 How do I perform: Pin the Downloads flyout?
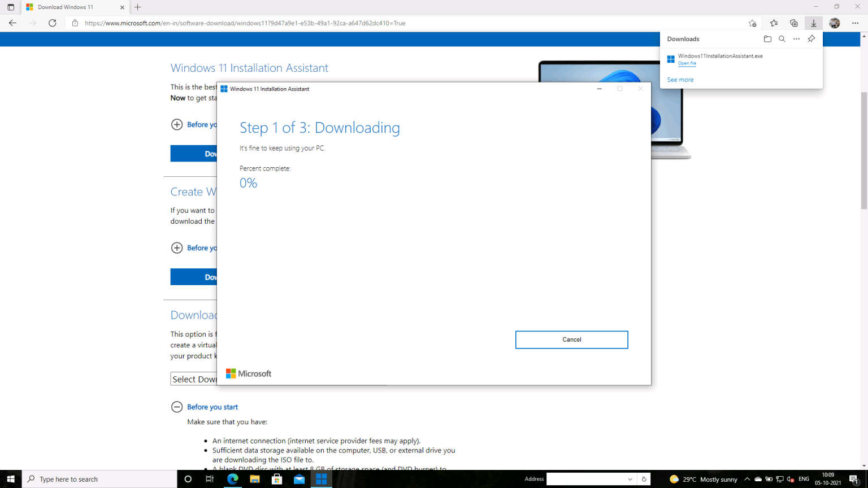(x=811, y=38)
